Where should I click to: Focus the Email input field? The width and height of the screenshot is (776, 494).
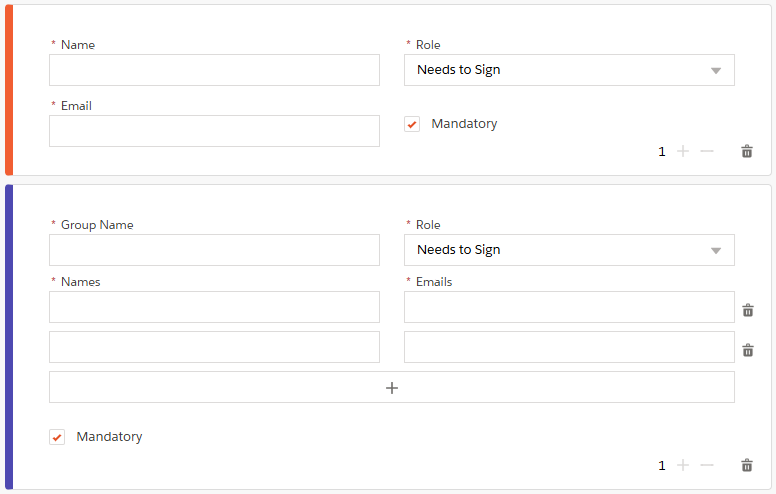pos(214,131)
